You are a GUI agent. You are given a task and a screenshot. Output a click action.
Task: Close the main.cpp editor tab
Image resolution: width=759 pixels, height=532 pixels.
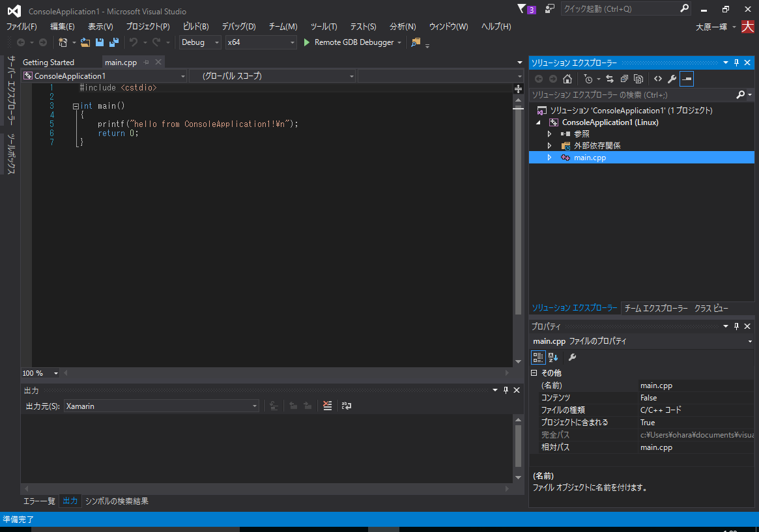[158, 63]
